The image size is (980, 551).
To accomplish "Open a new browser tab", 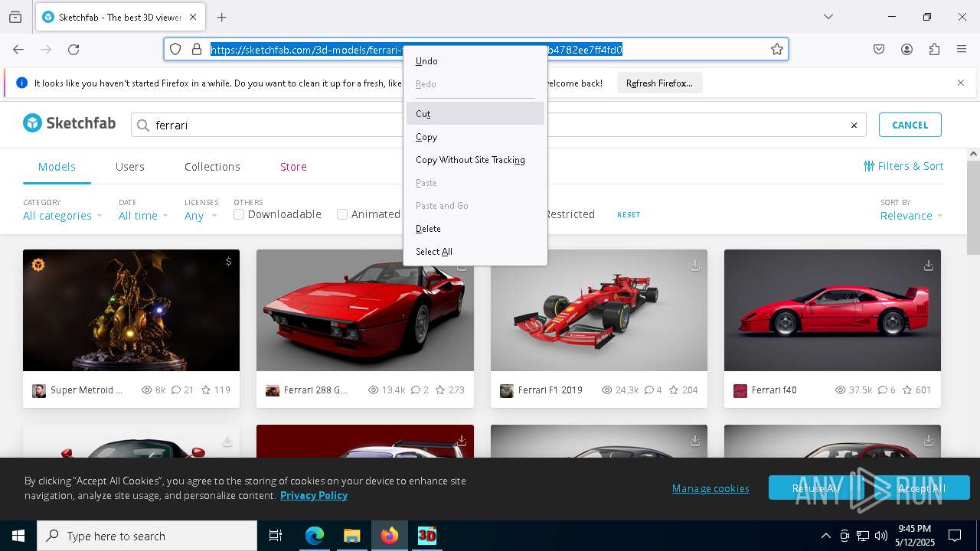I will pyautogui.click(x=221, y=17).
